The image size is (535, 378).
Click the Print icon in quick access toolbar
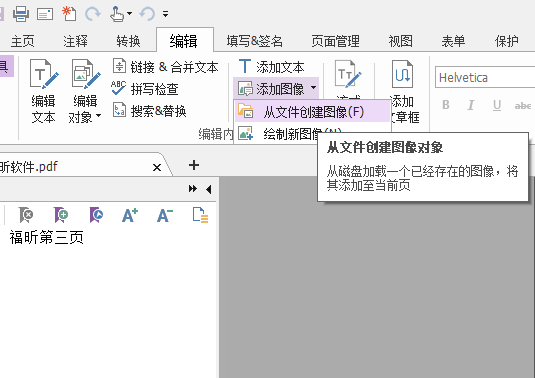click(x=21, y=14)
